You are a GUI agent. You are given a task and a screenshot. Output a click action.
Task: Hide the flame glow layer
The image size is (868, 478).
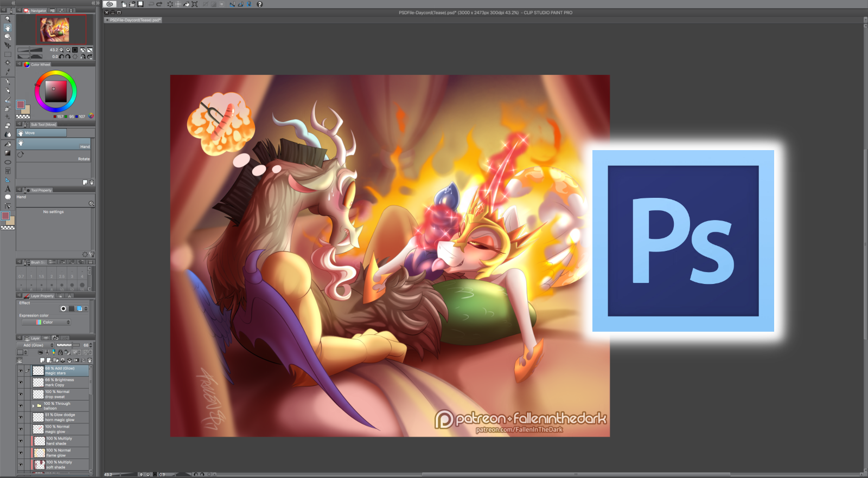tap(21, 453)
